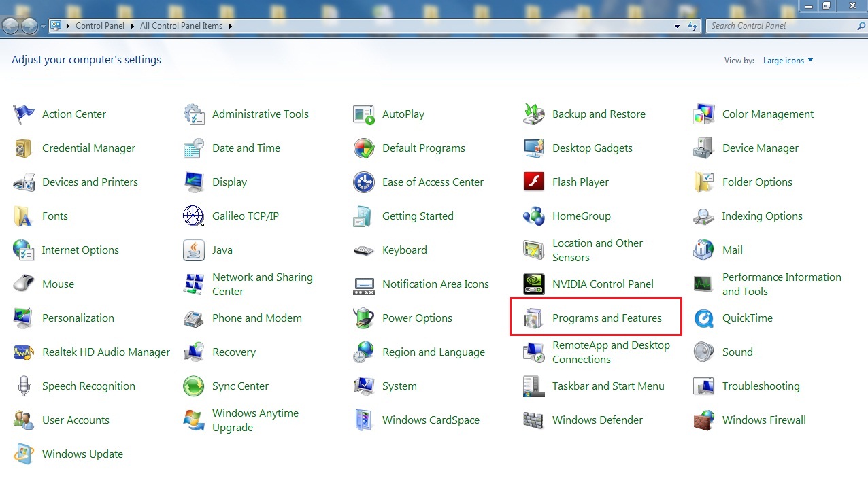
Task: Click RemoteApp and Desktop Connections link
Action: pos(611,352)
